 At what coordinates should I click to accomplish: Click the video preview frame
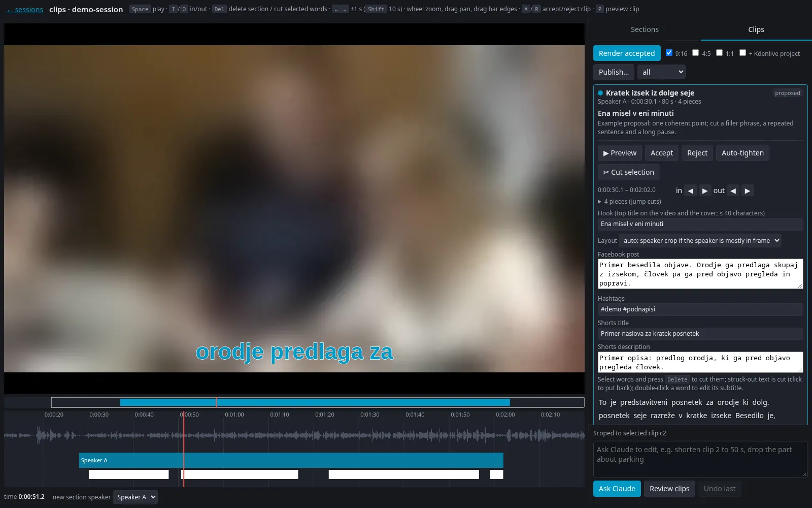tap(294, 208)
